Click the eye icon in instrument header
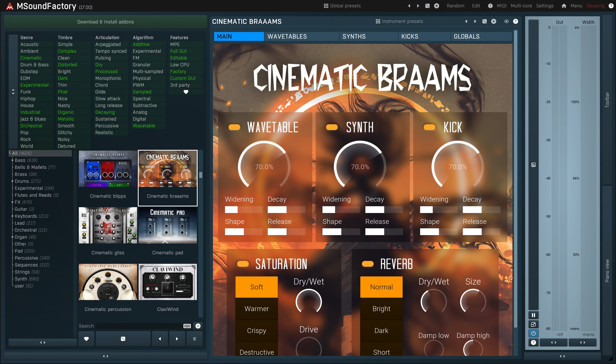This screenshot has height=364, width=616. 506,21
